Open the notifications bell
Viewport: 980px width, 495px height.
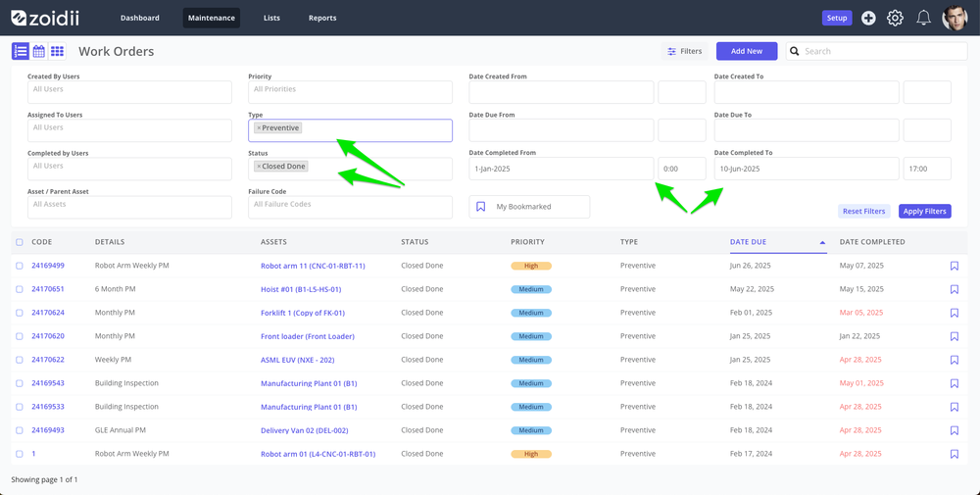[x=923, y=18]
